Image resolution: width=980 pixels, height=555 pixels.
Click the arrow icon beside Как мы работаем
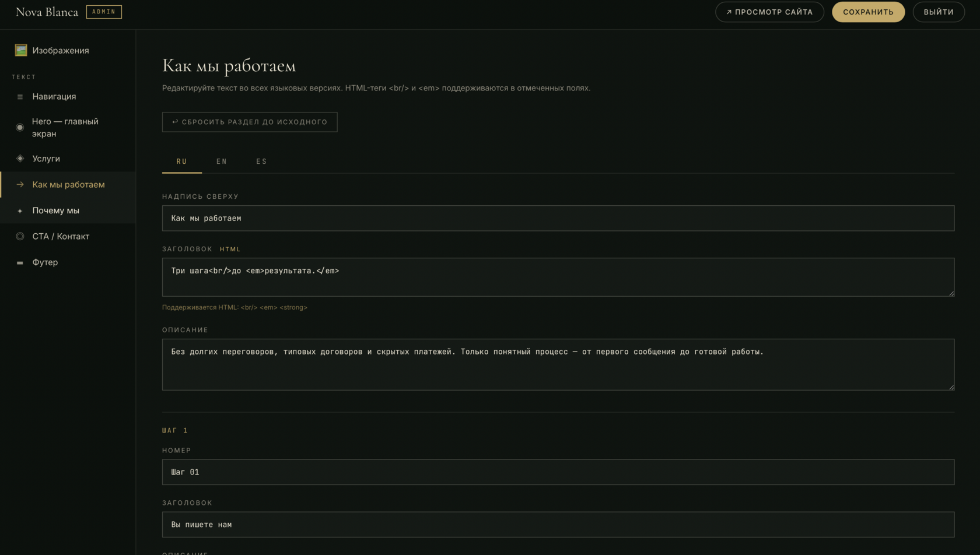click(x=20, y=185)
